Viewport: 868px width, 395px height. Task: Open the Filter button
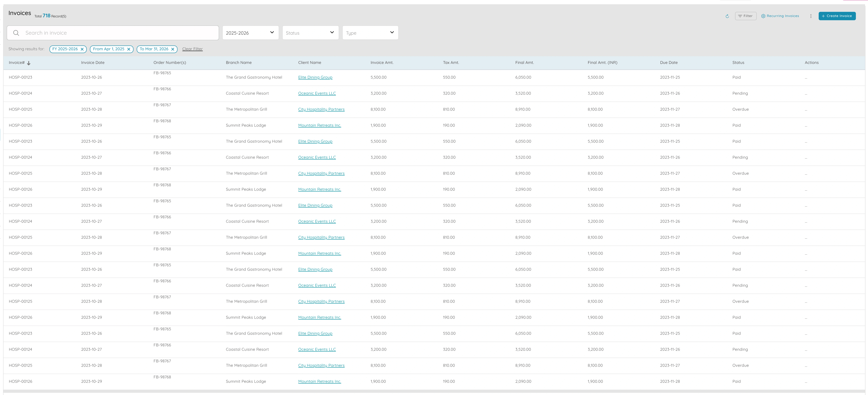coord(745,16)
